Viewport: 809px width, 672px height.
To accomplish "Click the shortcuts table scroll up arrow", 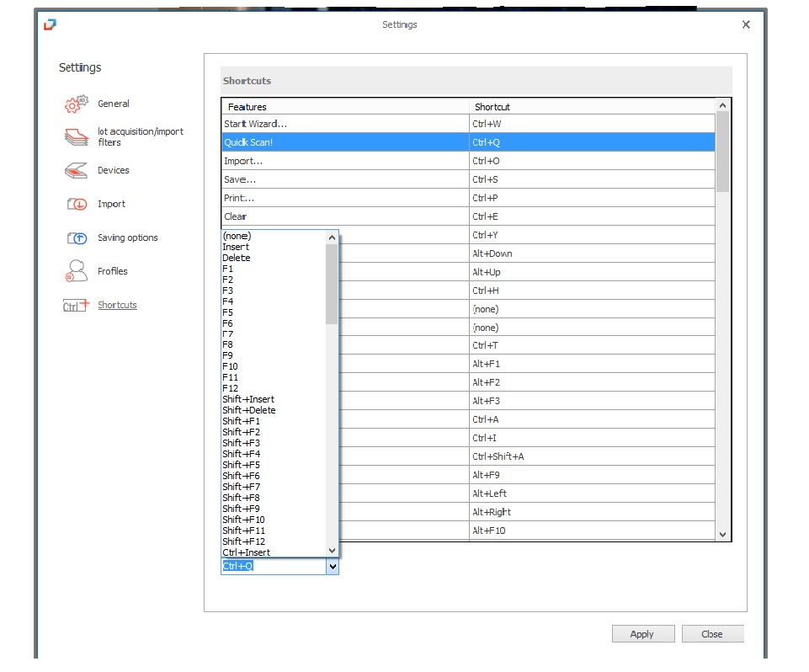I will pos(723,105).
